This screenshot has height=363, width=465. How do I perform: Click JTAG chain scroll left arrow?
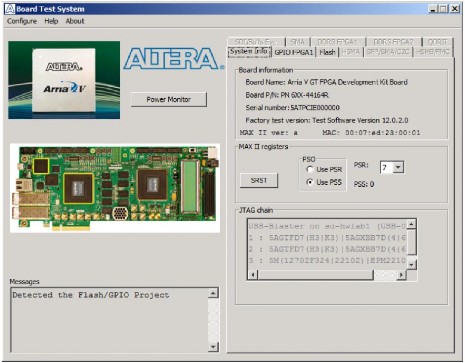pyautogui.click(x=253, y=275)
